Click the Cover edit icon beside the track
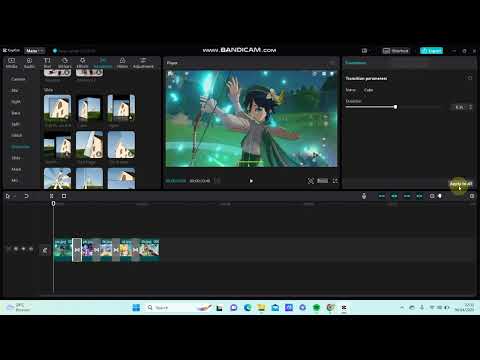Image resolution: width=480 pixels, height=360 pixels. pos(44,250)
